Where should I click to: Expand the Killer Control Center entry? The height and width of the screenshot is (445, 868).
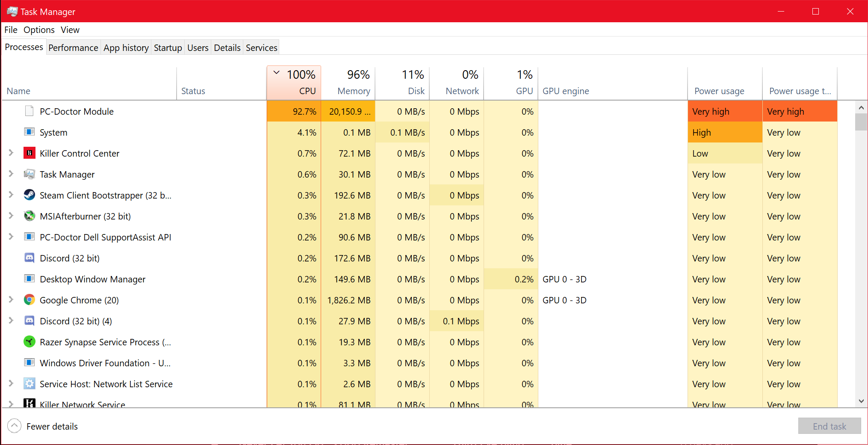pos(11,153)
